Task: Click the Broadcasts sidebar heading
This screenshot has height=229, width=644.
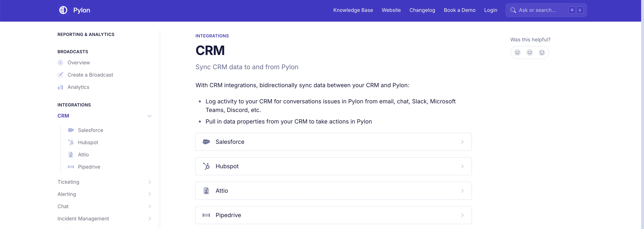Action: 73,52
